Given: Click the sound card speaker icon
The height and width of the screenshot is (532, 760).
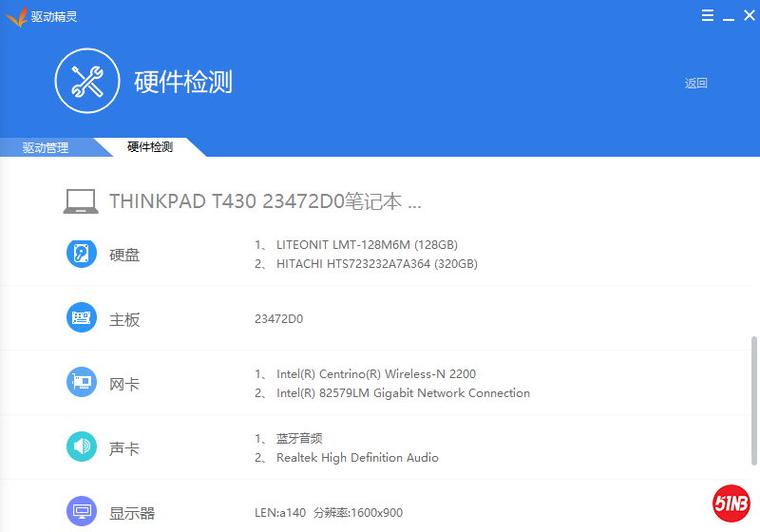Looking at the screenshot, I should coord(82,447).
